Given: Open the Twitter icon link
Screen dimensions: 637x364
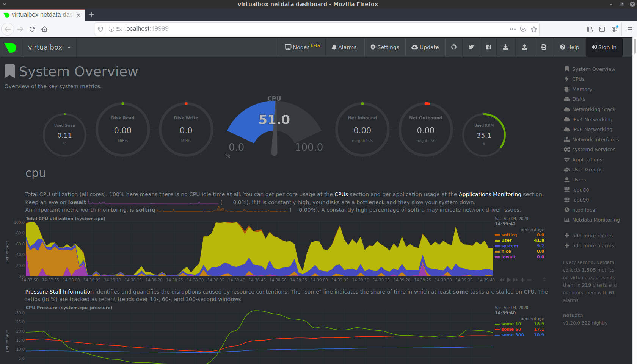Looking at the screenshot, I should pyautogui.click(x=471, y=47).
